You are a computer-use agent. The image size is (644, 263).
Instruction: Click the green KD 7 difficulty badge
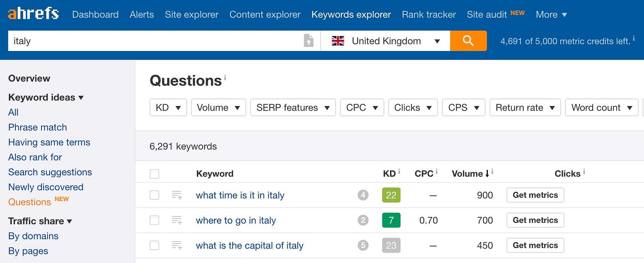click(391, 220)
